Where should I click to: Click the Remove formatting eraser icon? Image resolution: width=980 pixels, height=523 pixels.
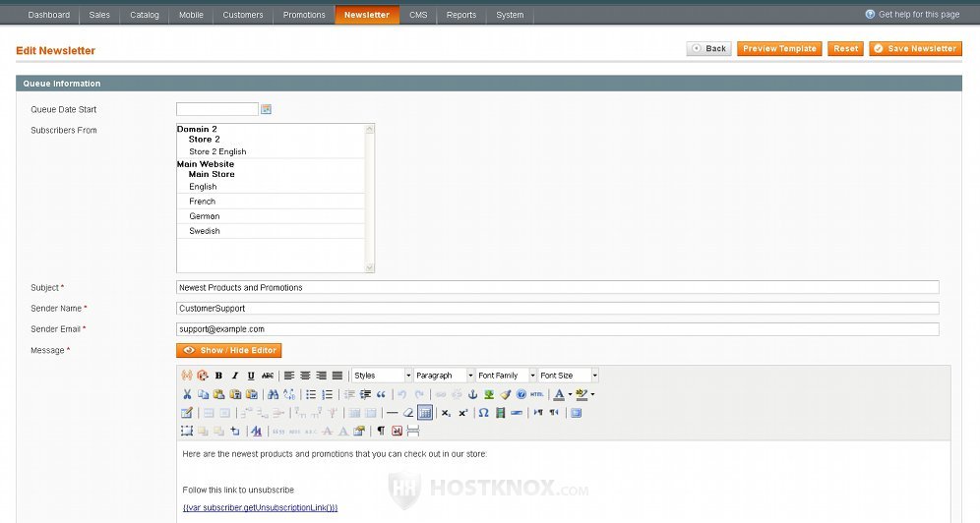(408, 413)
